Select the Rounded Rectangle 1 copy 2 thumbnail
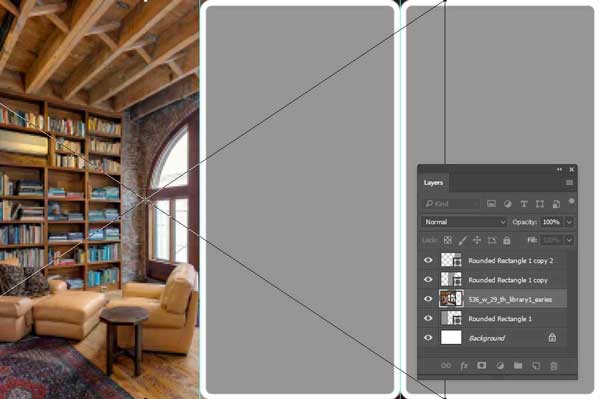Screen dimensions: 600x399 click(x=451, y=260)
